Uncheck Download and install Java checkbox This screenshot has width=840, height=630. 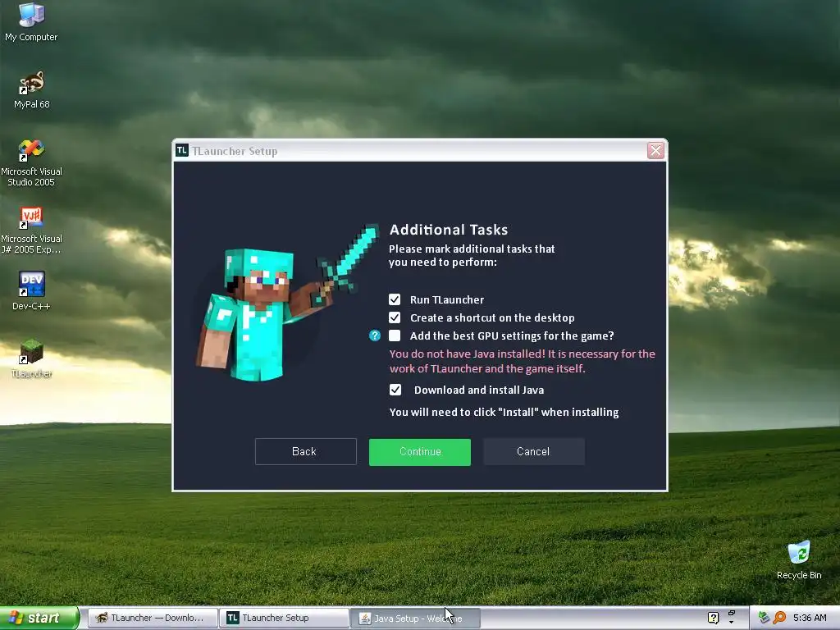pyautogui.click(x=395, y=390)
